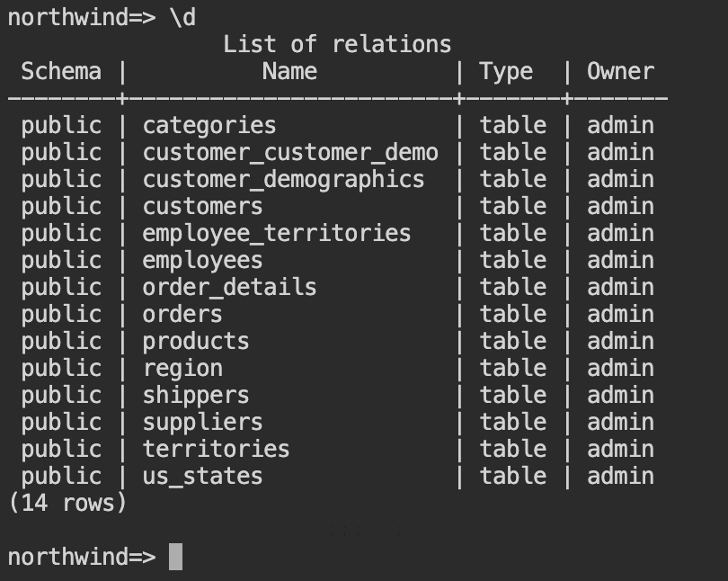Screen dimensions: 728x581
Task: Select the territories table name
Action: 216,449
